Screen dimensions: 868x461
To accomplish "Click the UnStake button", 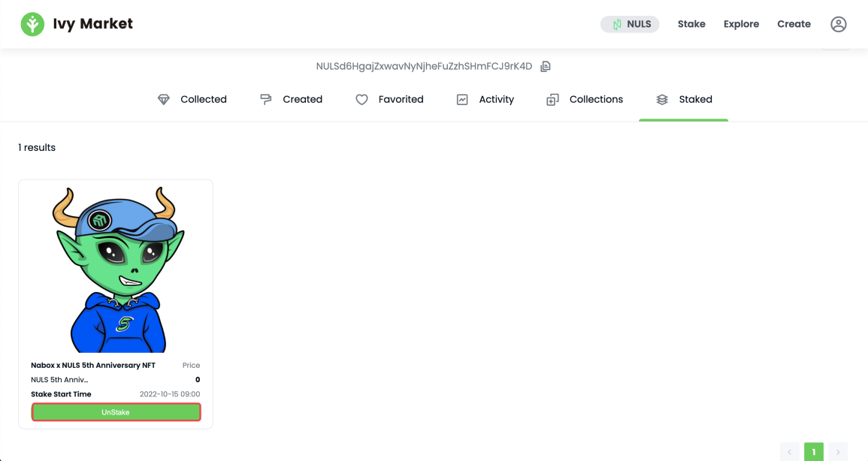I will point(116,412).
